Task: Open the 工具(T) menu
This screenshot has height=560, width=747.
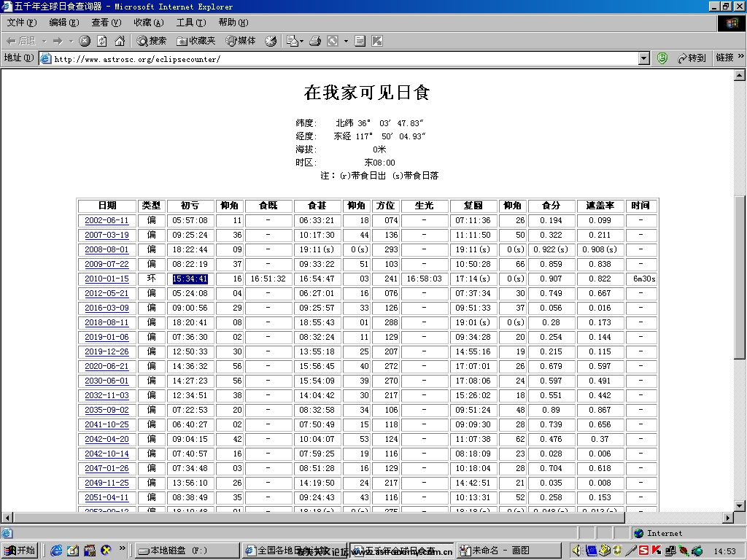Action: [x=190, y=23]
